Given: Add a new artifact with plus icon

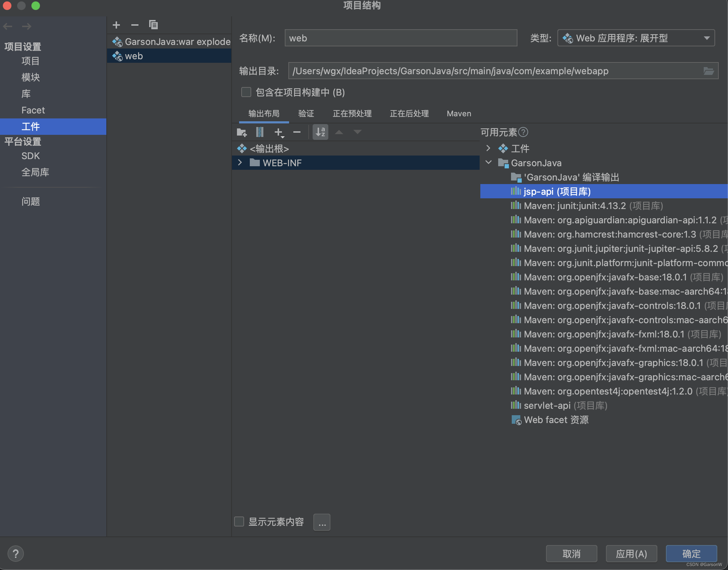Looking at the screenshot, I should (116, 25).
